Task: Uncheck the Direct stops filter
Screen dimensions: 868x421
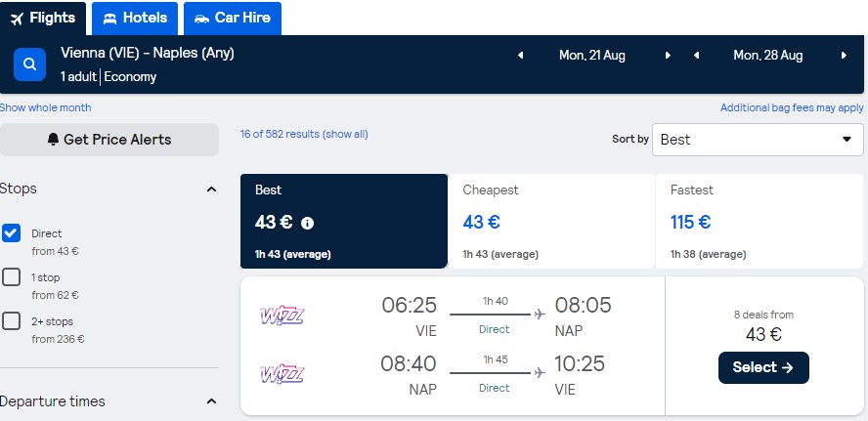Action: tap(11, 233)
